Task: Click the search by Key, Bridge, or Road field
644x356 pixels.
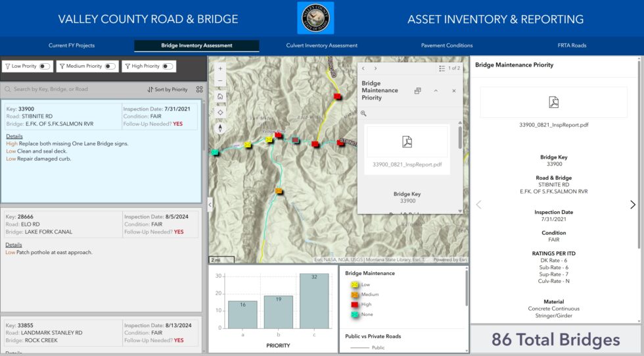Action: tap(74, 89)
